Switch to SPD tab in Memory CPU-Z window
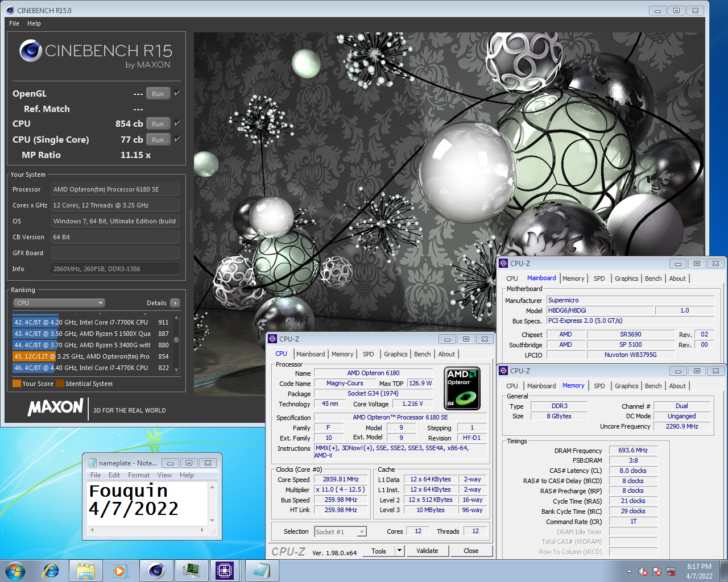This screenshot has height=582, width=728. pyautogui.click(x=599, y=386)
